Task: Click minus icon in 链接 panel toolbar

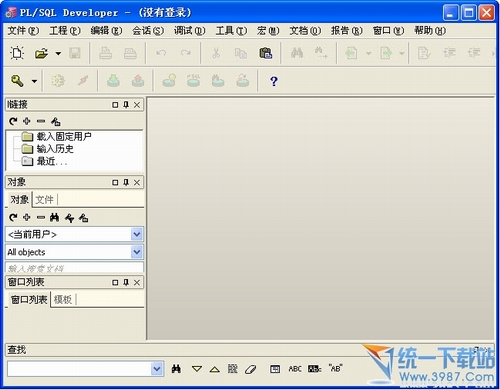Action: coord(41,121)
